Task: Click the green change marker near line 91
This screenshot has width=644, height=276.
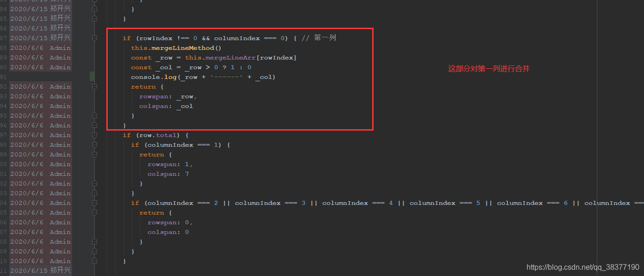Action: pyautogui.click(x=91, y=77)
